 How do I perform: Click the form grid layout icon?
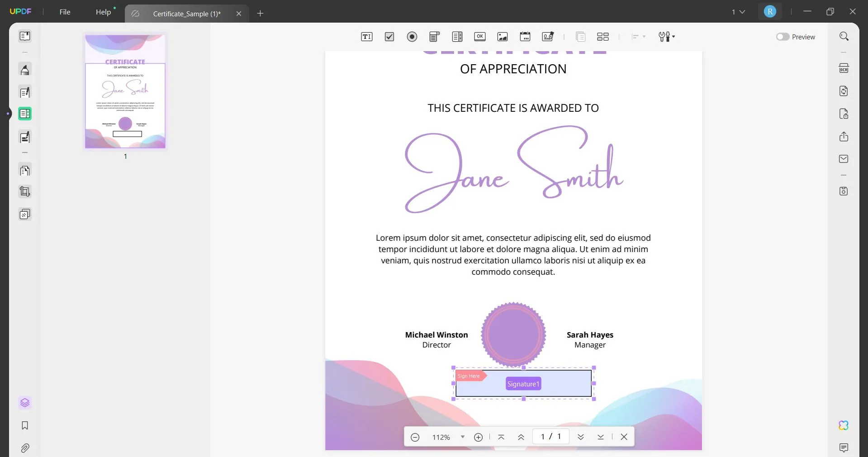603,37
